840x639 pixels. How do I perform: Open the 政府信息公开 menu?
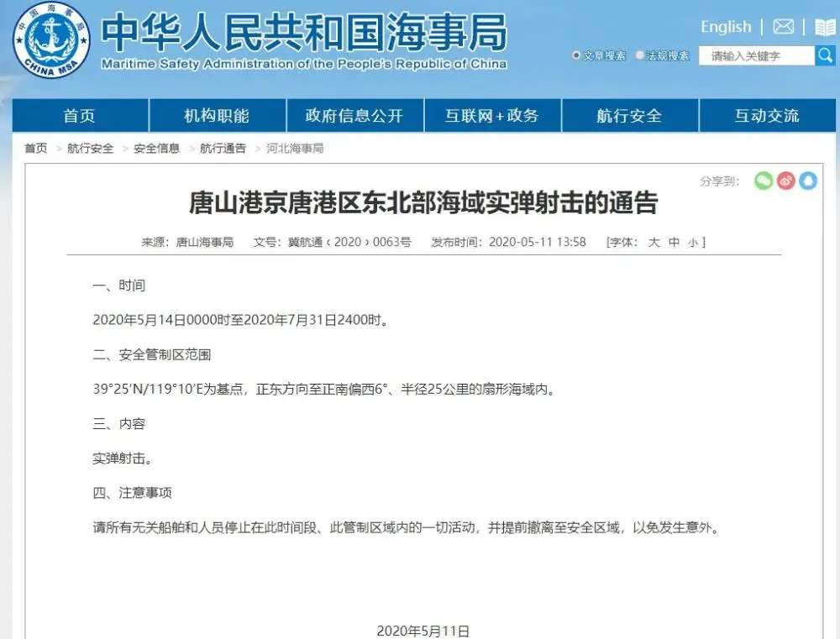pos(354,115)
